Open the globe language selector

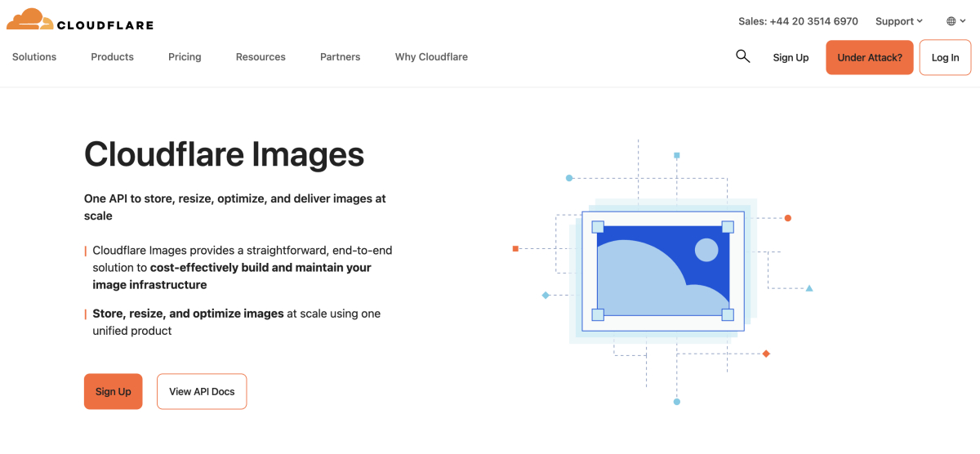coord(956,21)
